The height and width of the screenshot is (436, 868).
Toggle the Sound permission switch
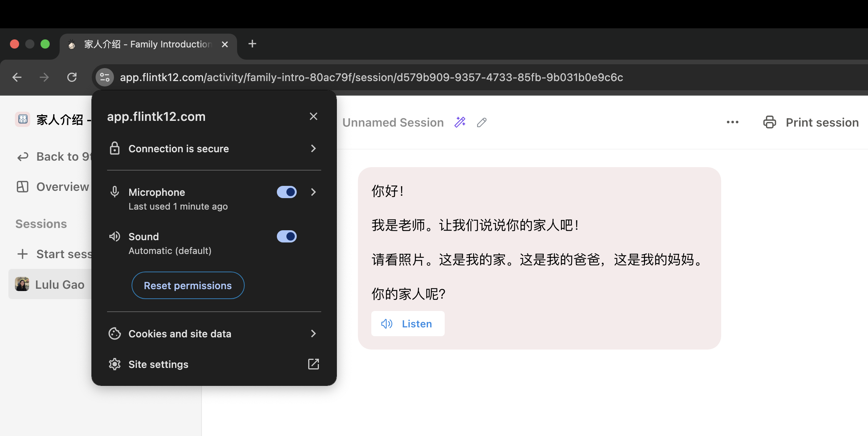point(287,236)
